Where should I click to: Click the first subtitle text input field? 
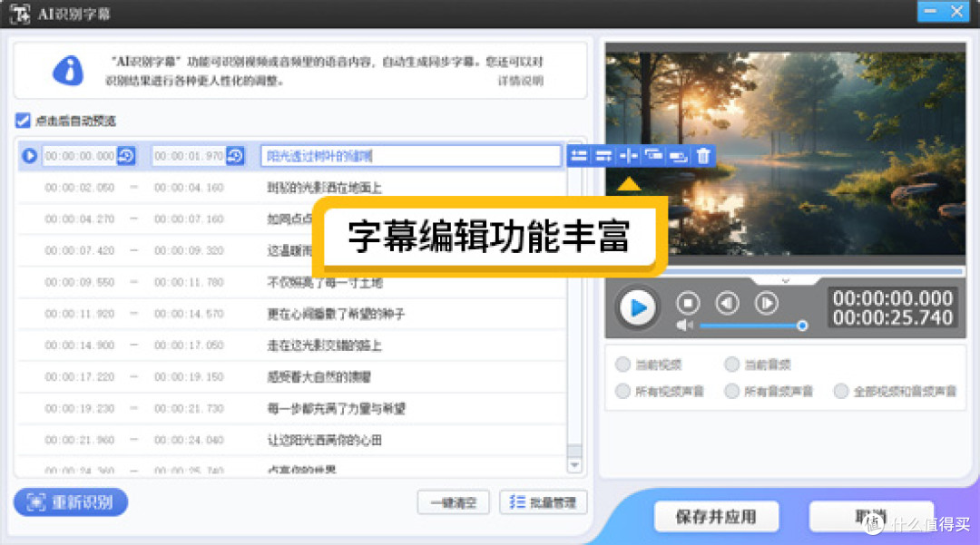point(411,156)
